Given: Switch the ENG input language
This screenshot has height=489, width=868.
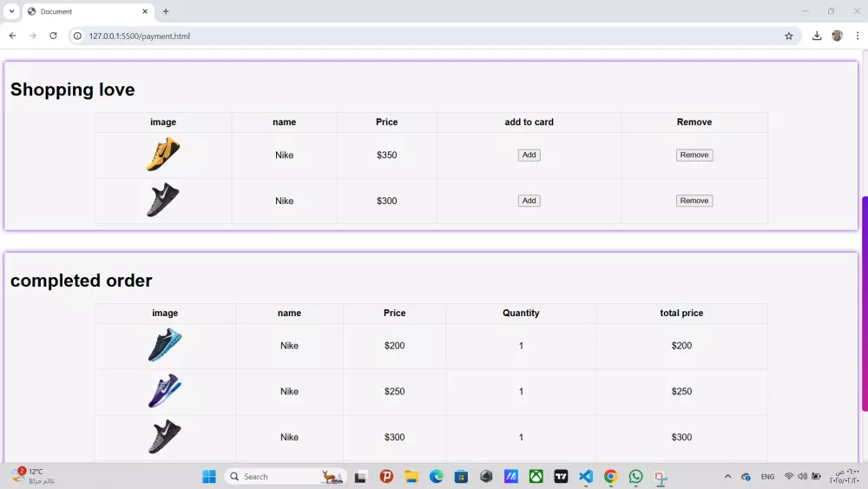Looking at the screenshot, I should [767, 476].
